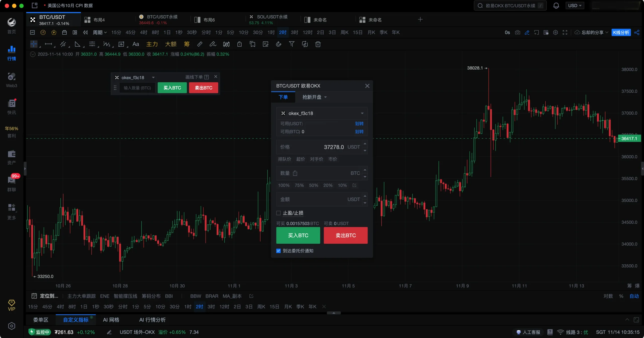Click the fullscreen chart icon
Viewport: 644px width, 338px height.
point(565,32)
